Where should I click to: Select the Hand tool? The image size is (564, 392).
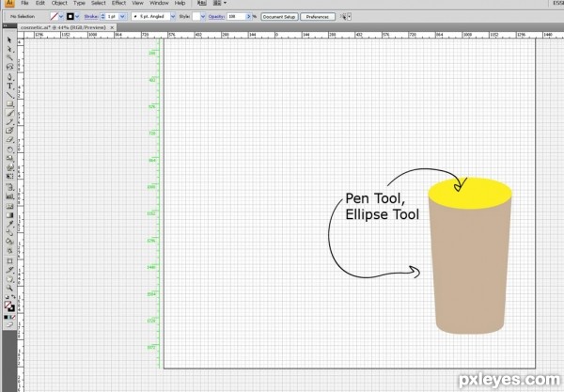(x=9, y=279)
